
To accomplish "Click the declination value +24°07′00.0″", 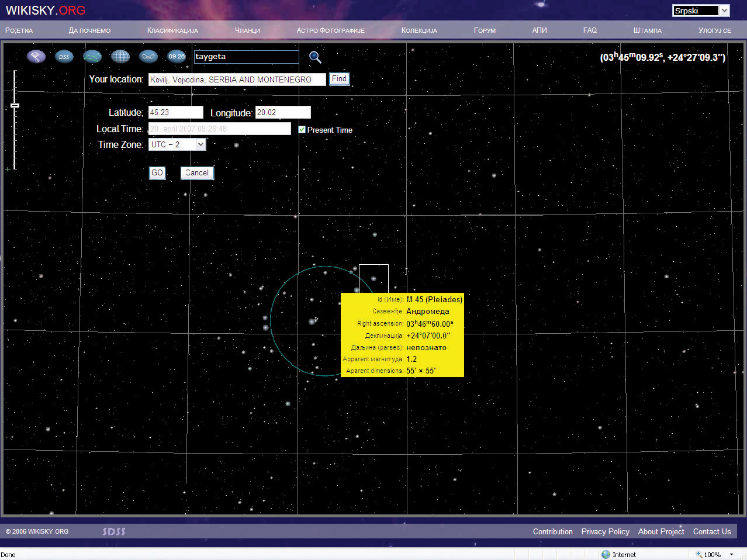I will [x=428, y=336].
